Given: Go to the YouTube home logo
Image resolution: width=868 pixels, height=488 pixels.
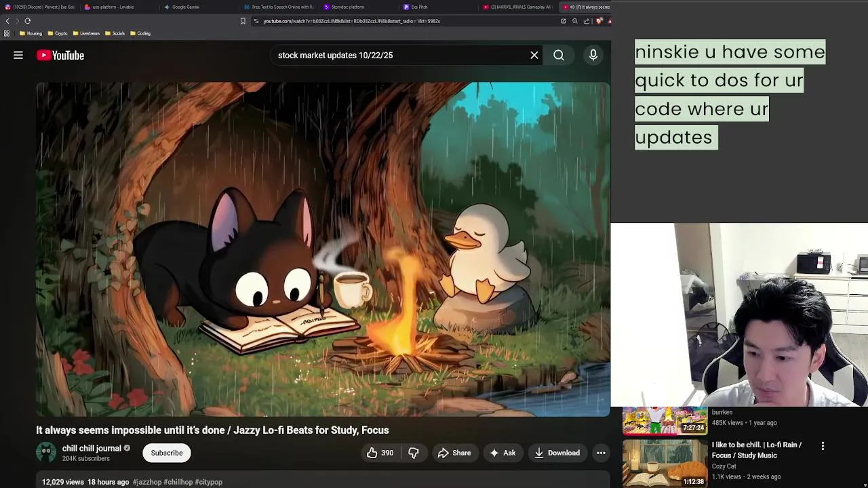Looking at the screenshot, I should (60, 56).
